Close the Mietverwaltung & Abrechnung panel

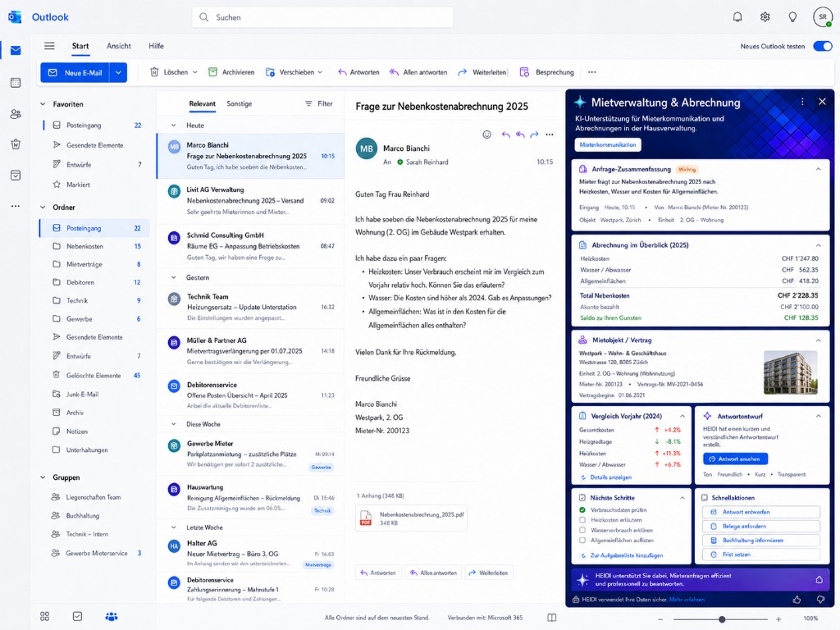point(822,102)
